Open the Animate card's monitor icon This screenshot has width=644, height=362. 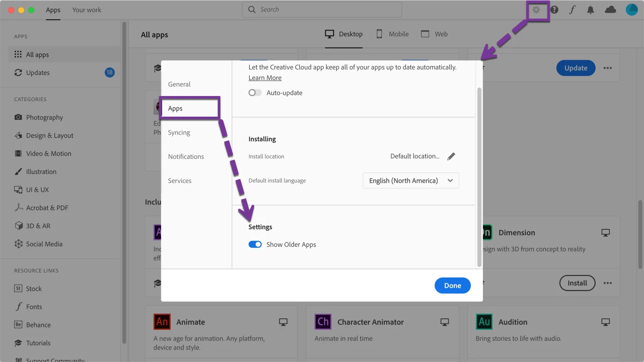point(283,322)
